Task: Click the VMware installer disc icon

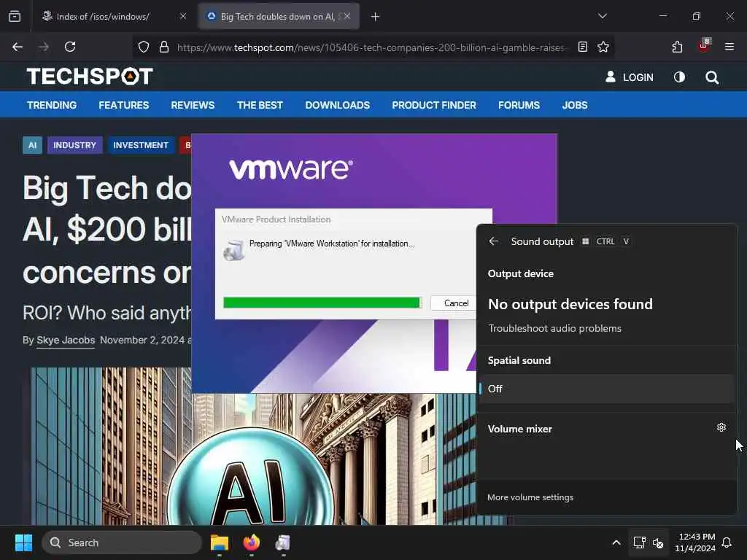Action: click(233, 251)
